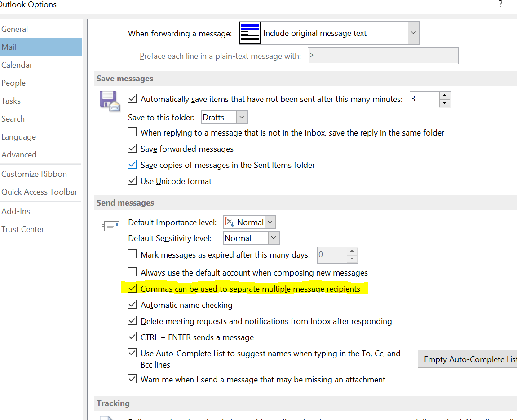Open the Search options category
The width and height of the screenshot is (517, 420).
pyautogui.click(x=41, y=119)
